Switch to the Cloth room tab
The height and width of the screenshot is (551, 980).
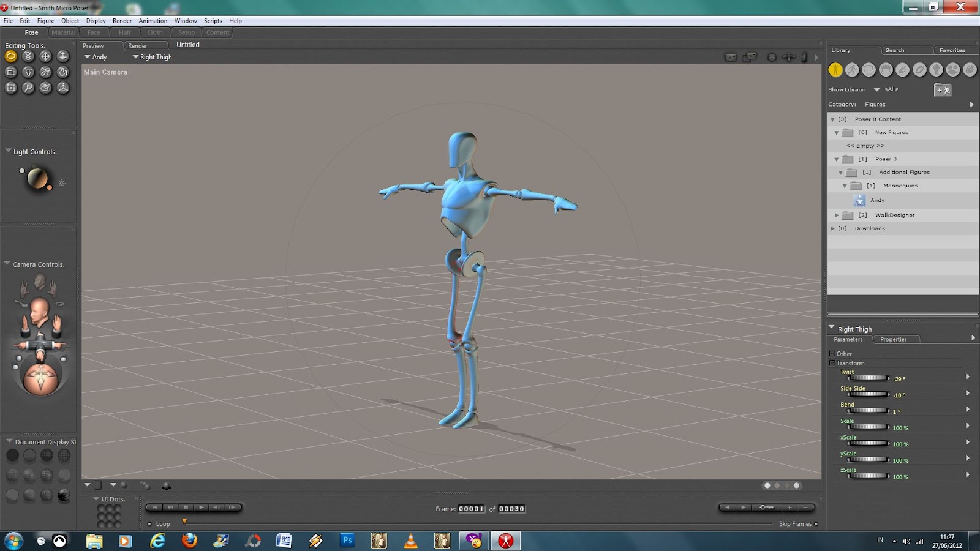click(155, 32)
